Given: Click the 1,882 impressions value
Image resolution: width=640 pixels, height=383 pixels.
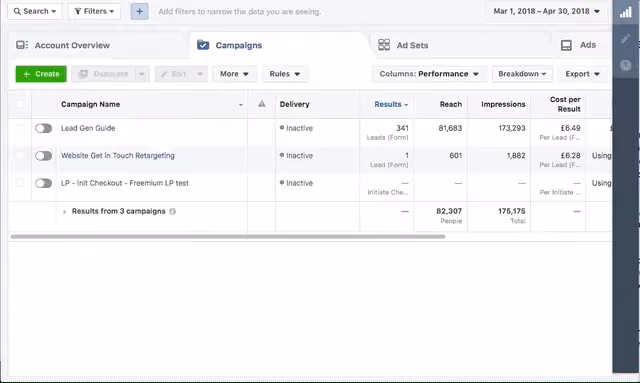Looking at the screenshot, I should coord(516,156).
